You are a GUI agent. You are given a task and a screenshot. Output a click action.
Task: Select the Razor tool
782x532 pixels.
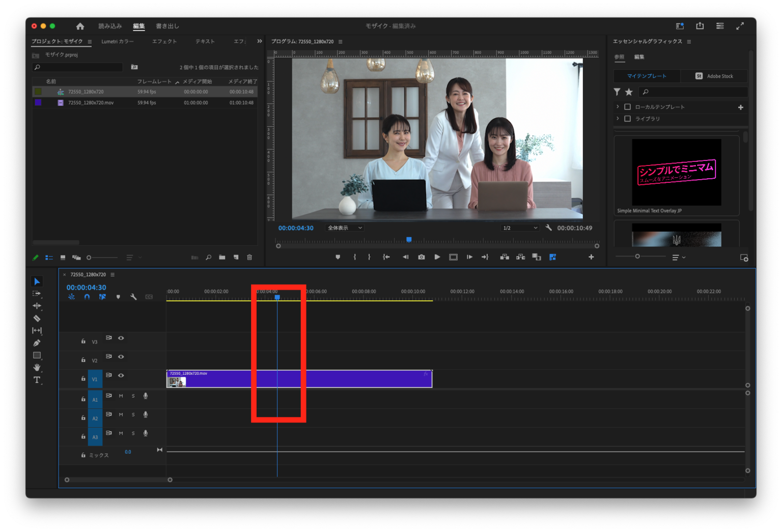[37, 318]
